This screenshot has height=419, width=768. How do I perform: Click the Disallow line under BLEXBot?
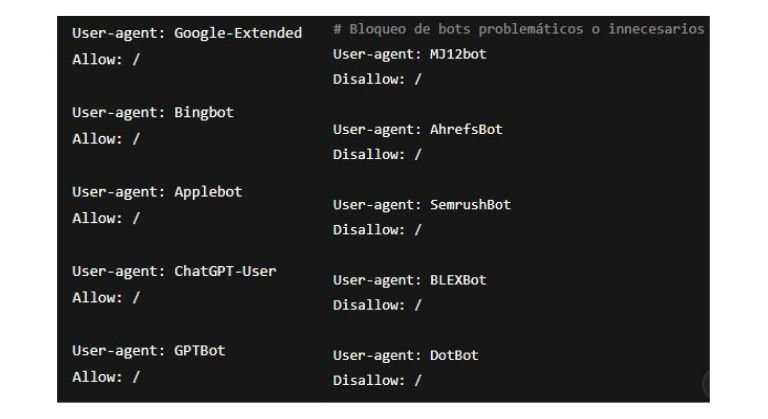coord(377,305)
